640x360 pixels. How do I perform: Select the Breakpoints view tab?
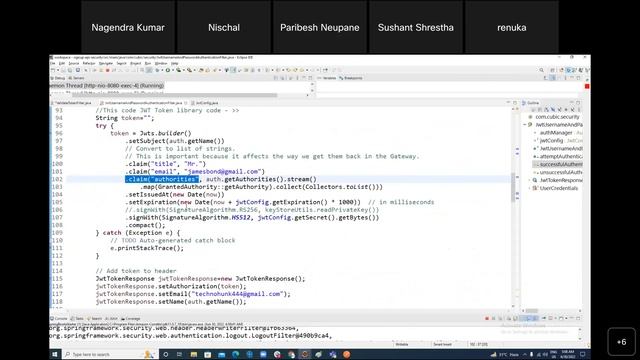point(351,78)
